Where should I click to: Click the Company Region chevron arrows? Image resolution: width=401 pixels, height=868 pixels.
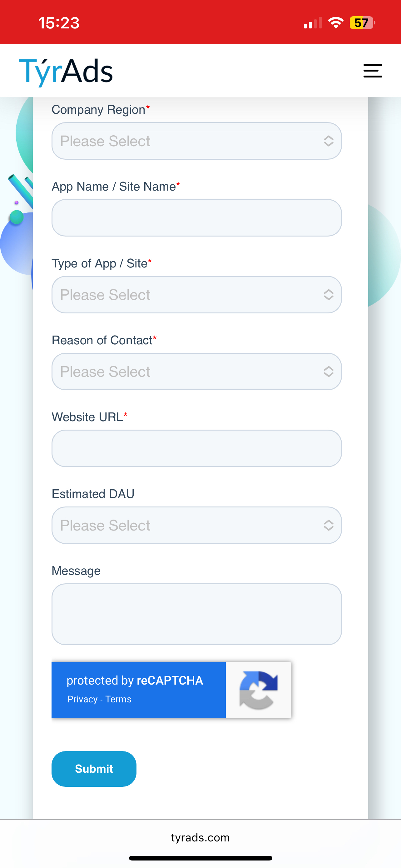click(x=329, y=141)
